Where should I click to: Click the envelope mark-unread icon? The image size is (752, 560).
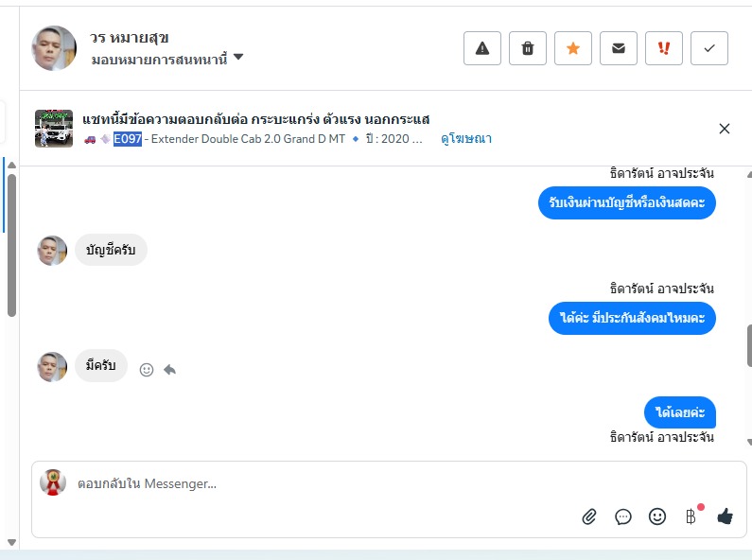(x=619, y=48)
